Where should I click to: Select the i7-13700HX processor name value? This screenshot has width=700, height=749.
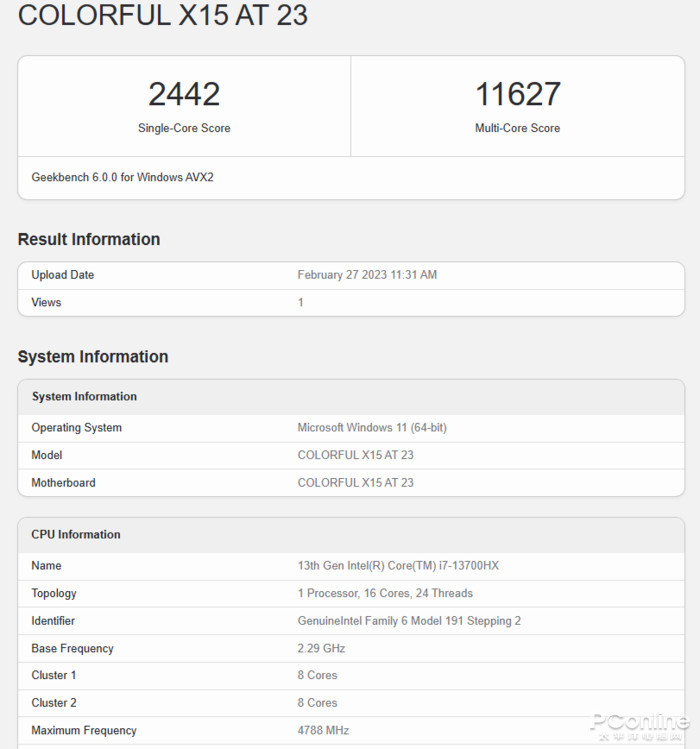tap(398, 566)
